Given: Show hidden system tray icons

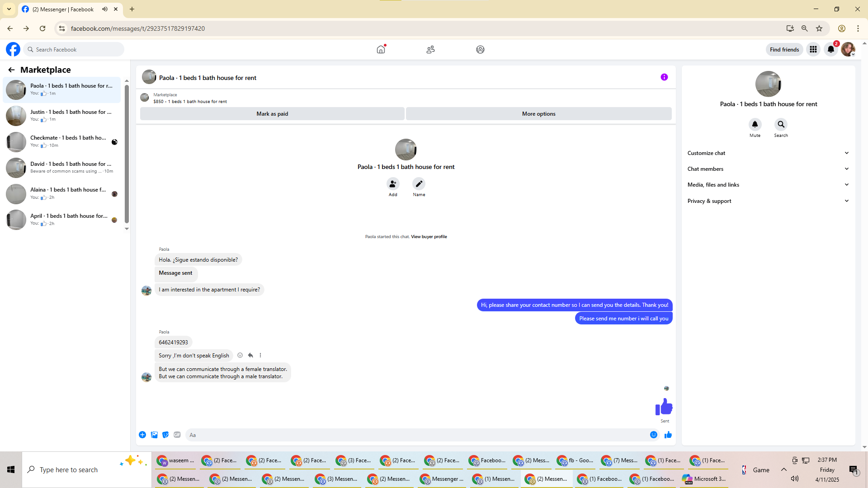Looking at the screenshot, I should point(784,469).
